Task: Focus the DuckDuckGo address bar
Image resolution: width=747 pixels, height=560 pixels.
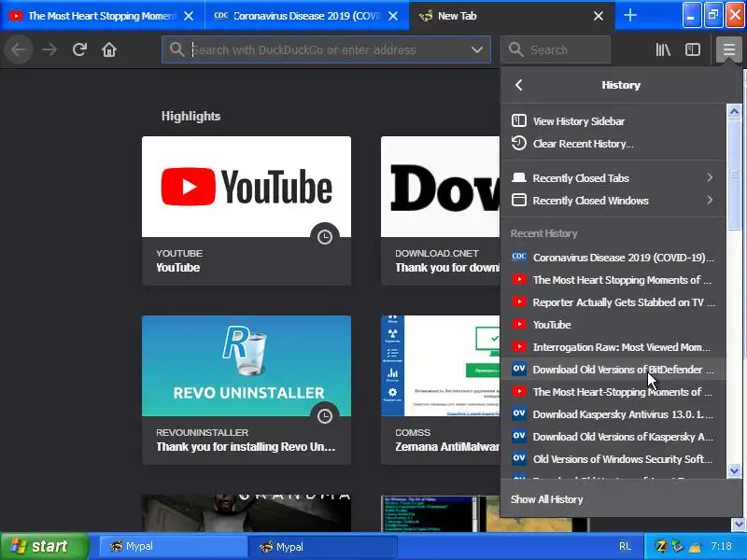Action: [x=326, y=49]
